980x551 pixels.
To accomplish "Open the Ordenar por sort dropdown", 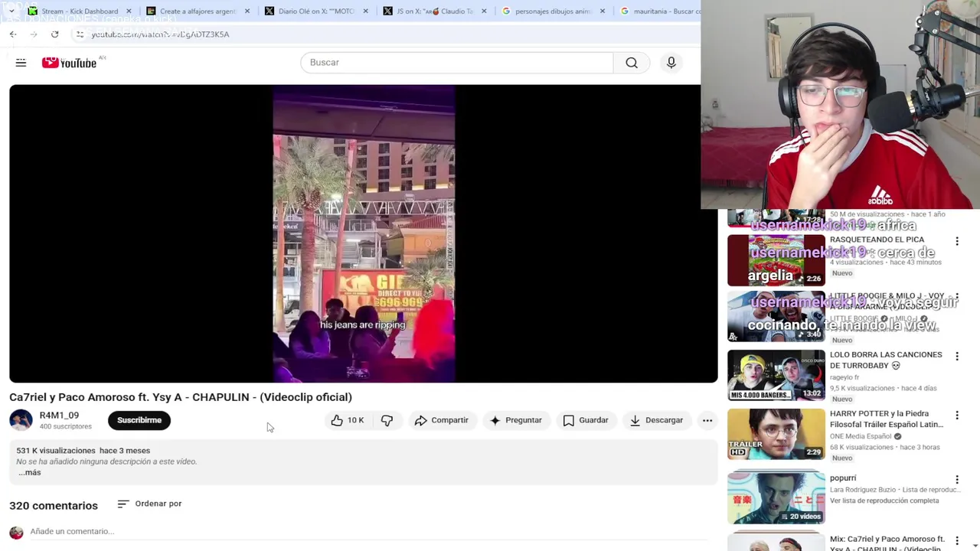I will 149,504.
